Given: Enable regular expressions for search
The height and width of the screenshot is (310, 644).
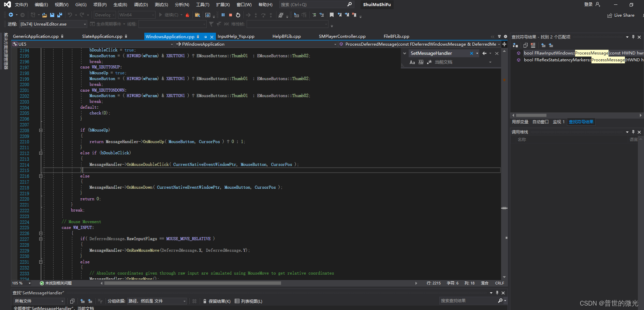Looking at the screenshot, I should point(429,62).
